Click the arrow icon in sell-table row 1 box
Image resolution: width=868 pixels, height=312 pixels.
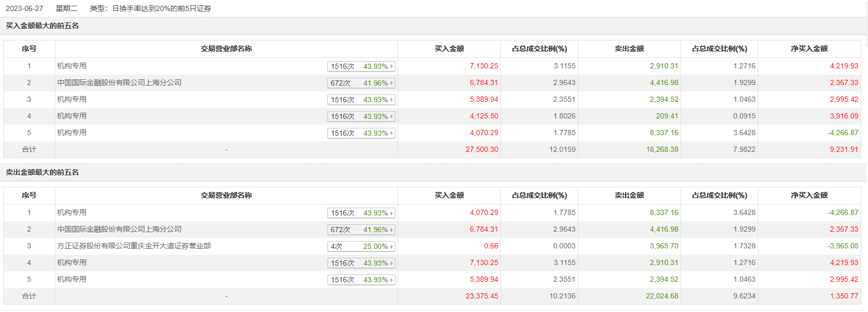click(392, 213)
